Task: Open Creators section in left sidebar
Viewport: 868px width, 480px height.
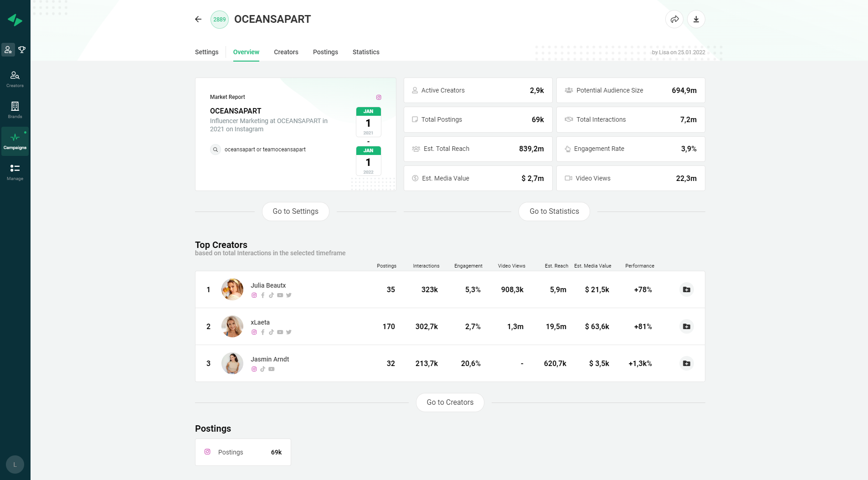Action: [15, 79]
